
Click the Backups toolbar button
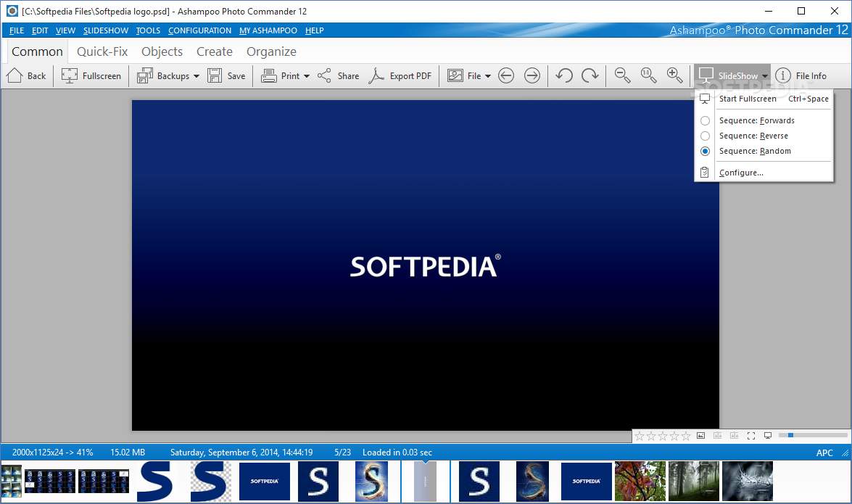[162, 75]
